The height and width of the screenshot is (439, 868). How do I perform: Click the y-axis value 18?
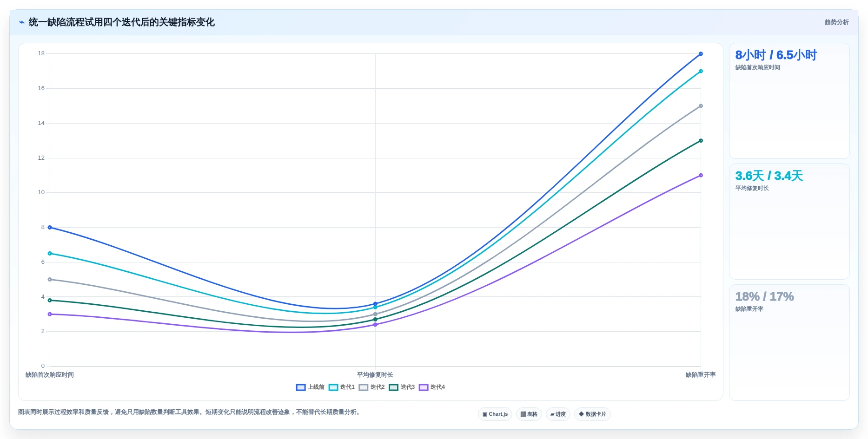click(x=41, y=53)
